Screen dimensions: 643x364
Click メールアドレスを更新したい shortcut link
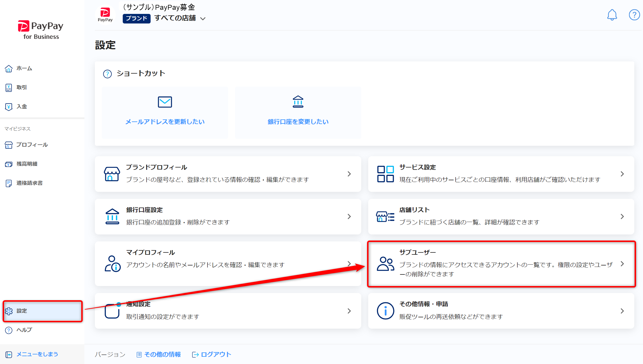(x=165, y=122)
